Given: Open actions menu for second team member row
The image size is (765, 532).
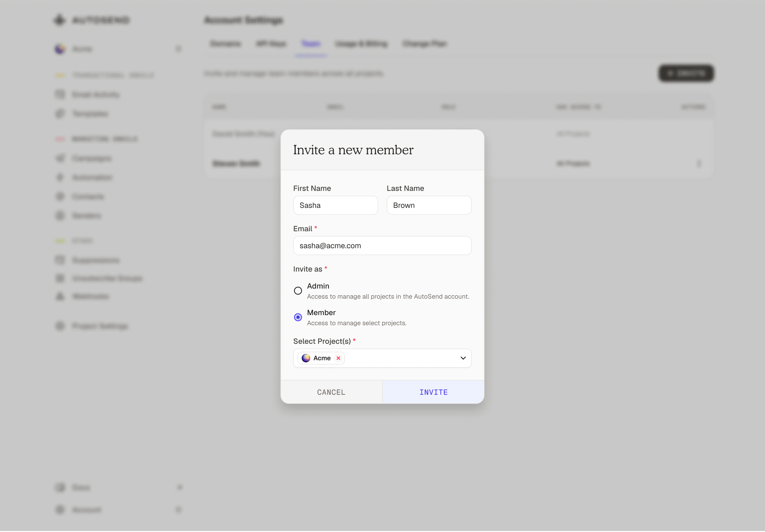Looking at the screenshot, I should [x=699, y=164].
